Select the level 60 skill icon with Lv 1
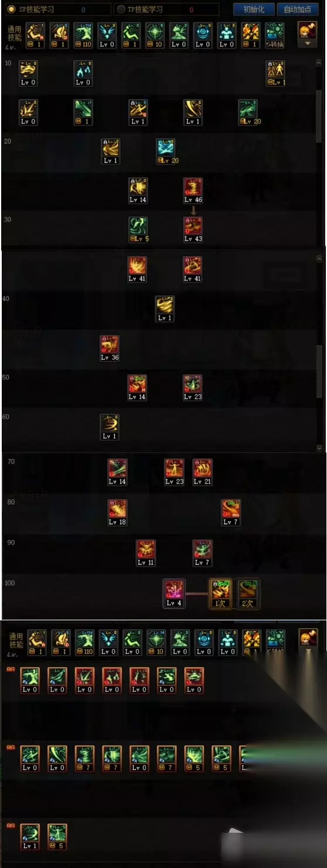Screen dimensions: 327x868 110,427
